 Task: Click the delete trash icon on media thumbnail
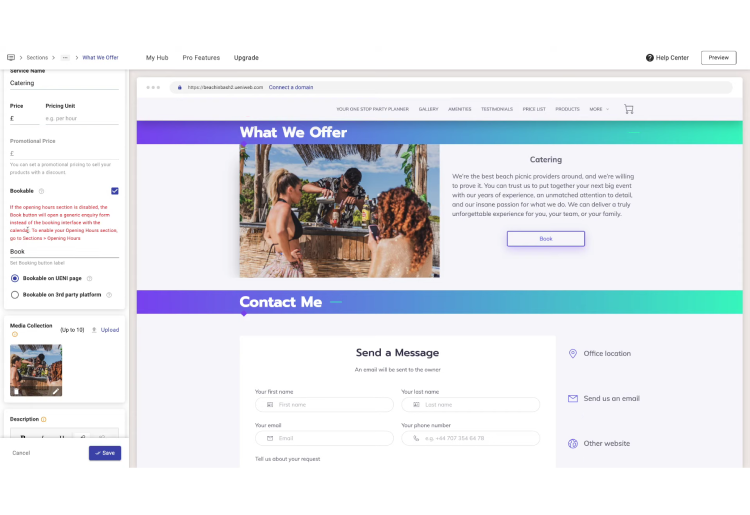pyautogui.click(x=17, y=391)
